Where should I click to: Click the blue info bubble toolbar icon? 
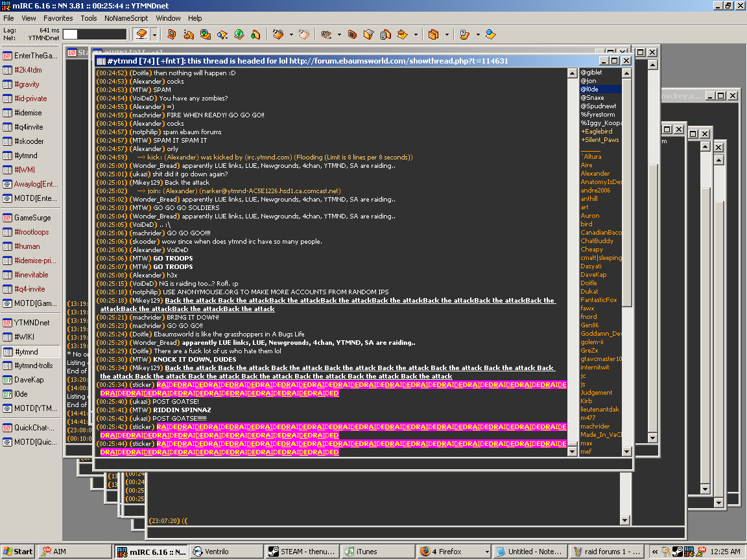point(490,34)
